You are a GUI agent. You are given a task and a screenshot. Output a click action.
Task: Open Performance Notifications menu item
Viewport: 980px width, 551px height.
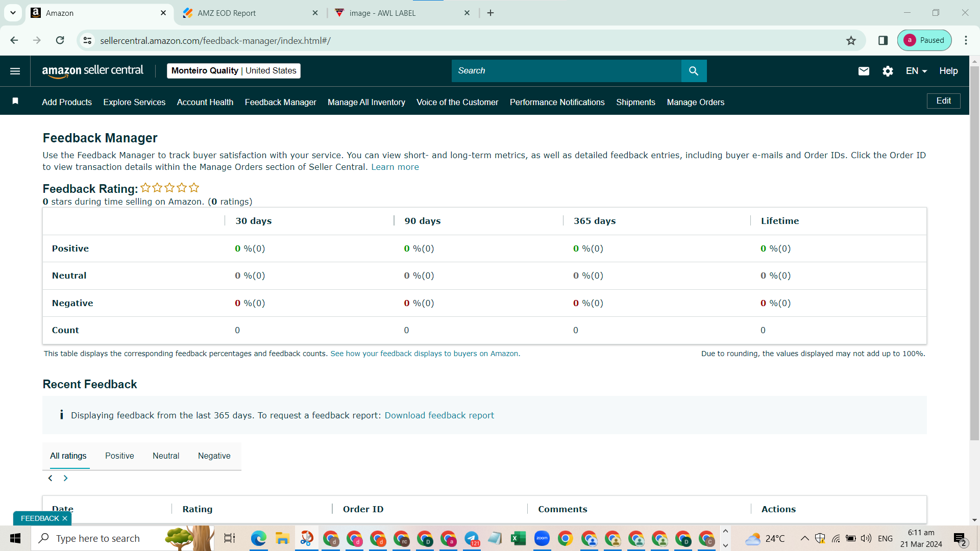(557, 102)
